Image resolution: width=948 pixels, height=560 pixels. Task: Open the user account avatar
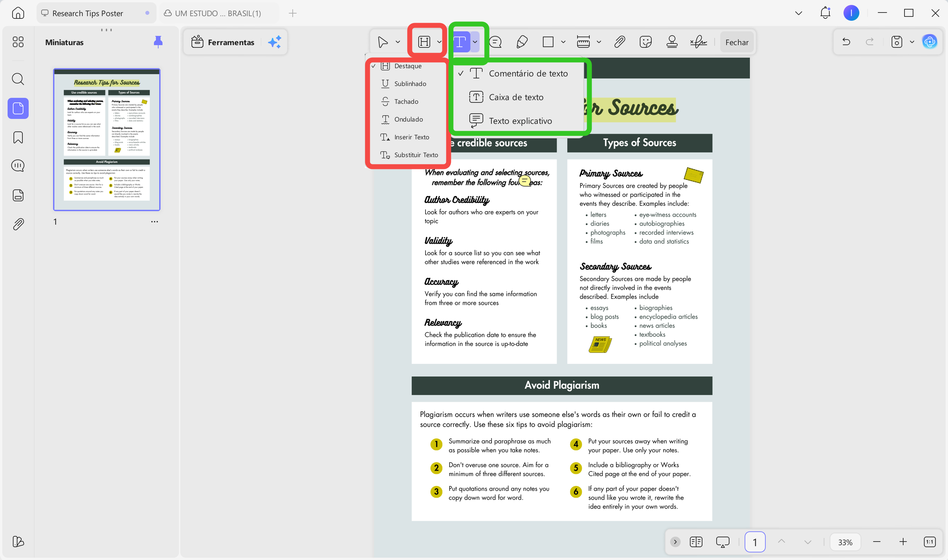coord(851,13)
